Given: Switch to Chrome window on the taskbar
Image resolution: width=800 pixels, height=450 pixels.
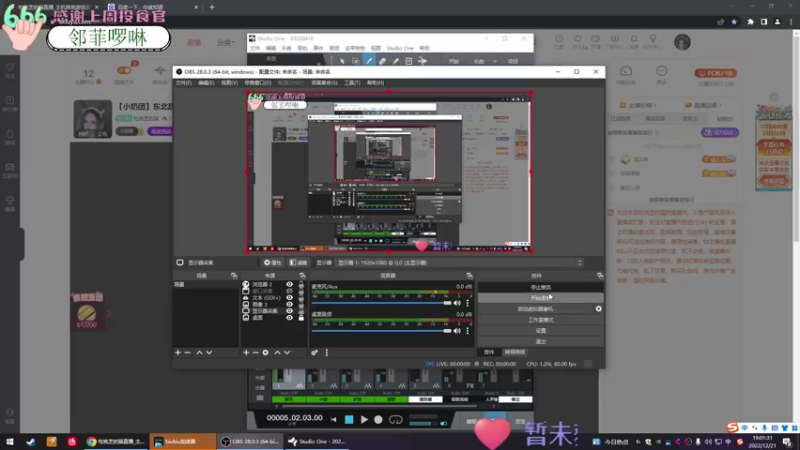Looking at the screenshot, I should [115, 441].
